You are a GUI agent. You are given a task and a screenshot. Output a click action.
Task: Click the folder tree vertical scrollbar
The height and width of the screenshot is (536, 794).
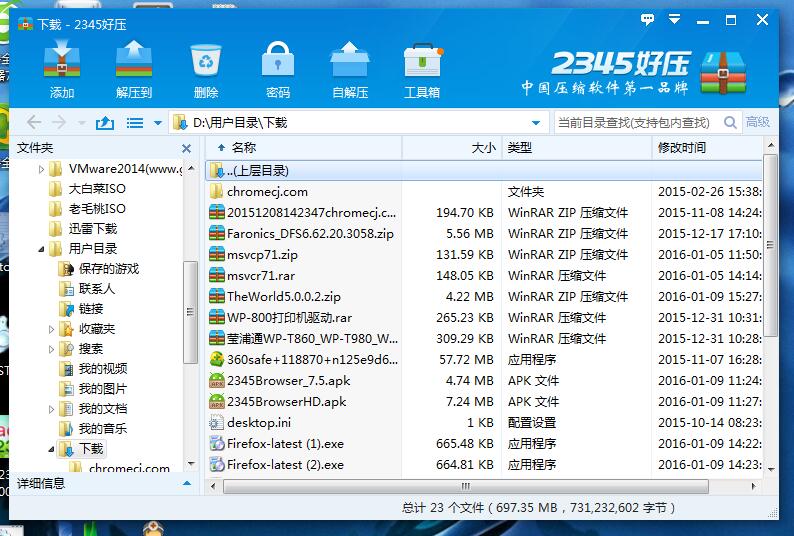point(190,312)
